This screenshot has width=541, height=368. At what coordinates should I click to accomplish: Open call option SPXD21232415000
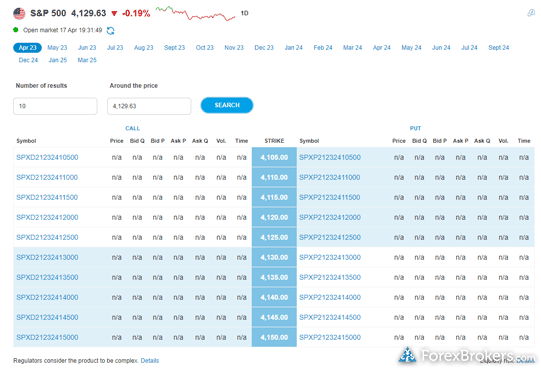click(47, 337)
